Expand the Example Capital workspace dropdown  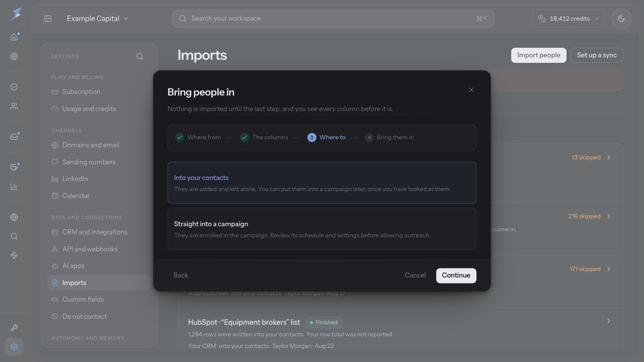point(98,19)
